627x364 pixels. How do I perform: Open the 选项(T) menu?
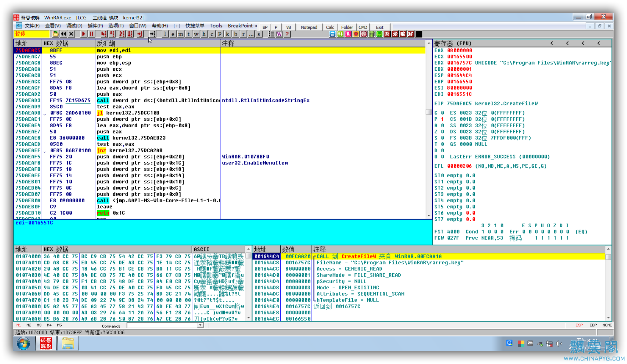tap(116, 26)
